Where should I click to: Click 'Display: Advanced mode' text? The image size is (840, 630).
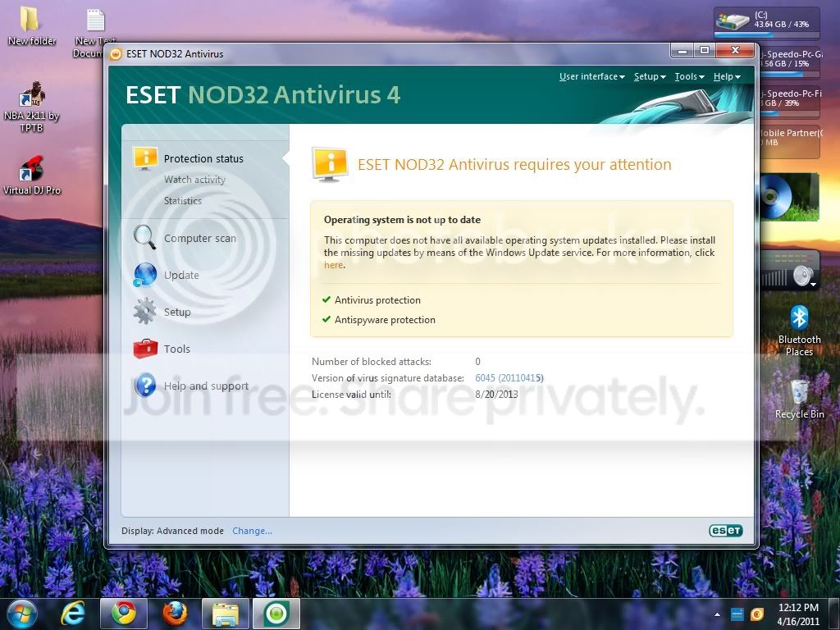(172, 531)
